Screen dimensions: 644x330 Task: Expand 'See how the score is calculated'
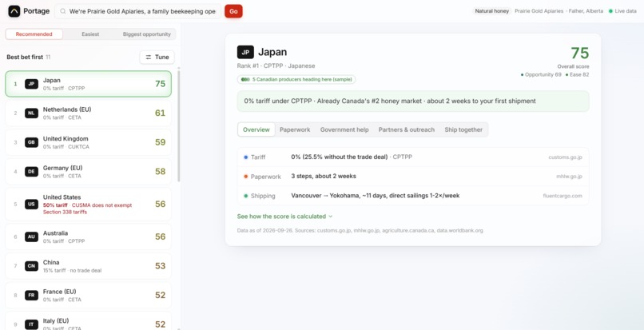284,217
